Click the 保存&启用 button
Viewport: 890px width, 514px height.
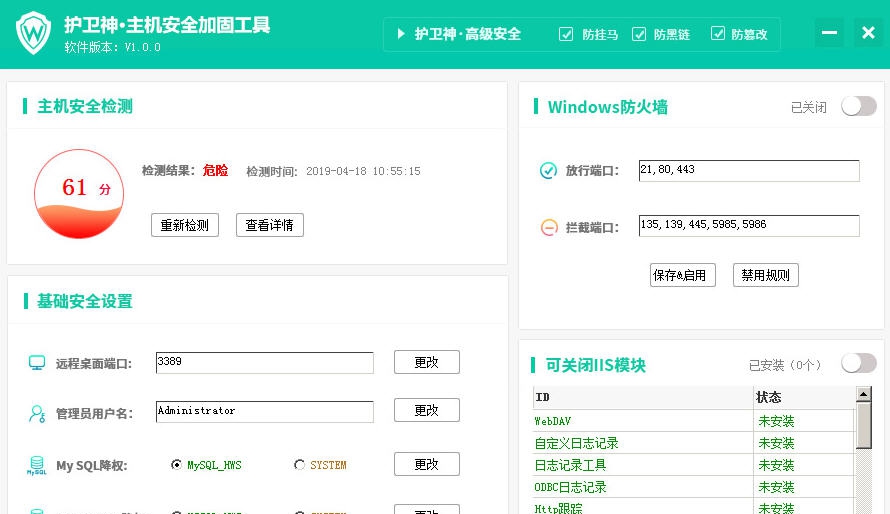(683, 275)
